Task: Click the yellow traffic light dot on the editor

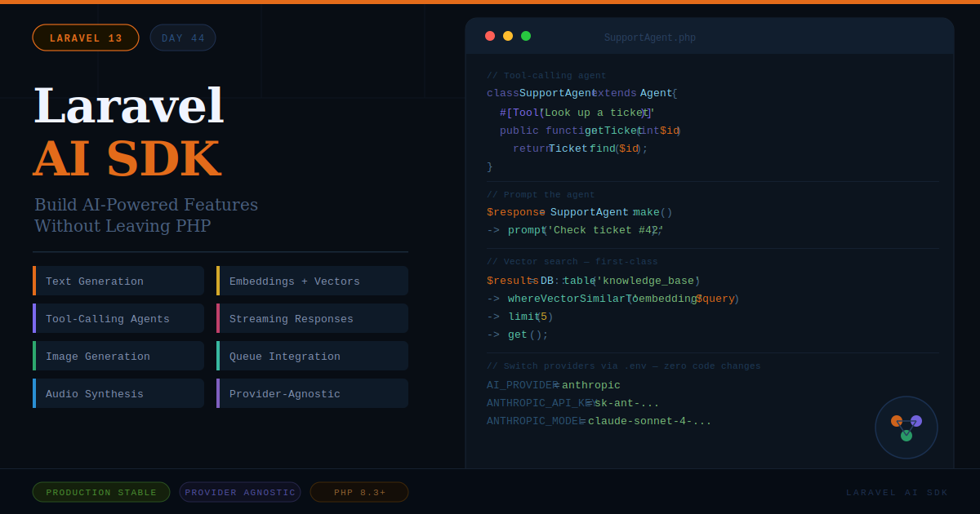Action: (507, 36)
